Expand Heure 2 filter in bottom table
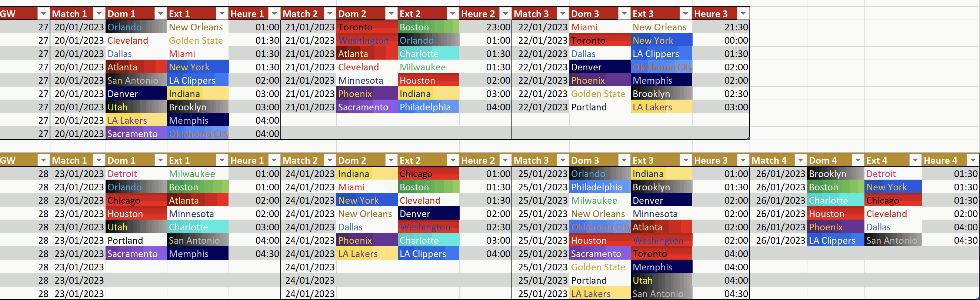 [x=505, y=160]
